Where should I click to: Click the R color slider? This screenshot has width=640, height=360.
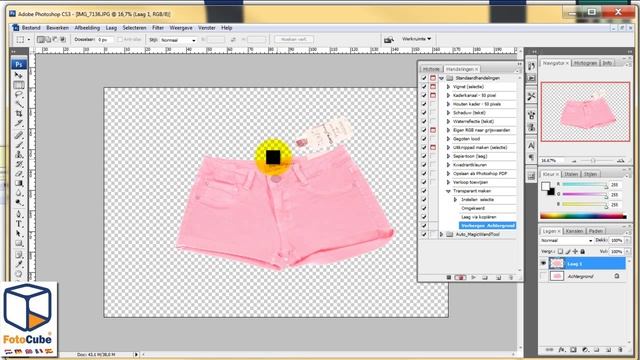click(584, 185)
